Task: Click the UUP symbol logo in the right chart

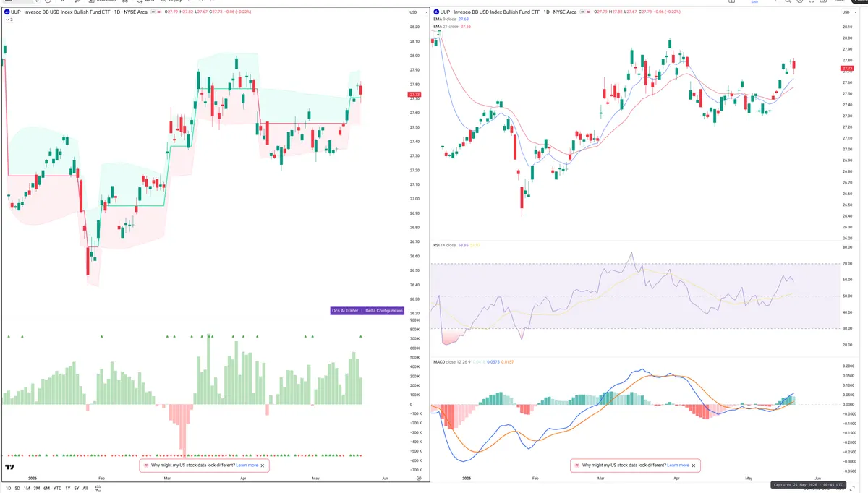Action: tap(435, 12)
